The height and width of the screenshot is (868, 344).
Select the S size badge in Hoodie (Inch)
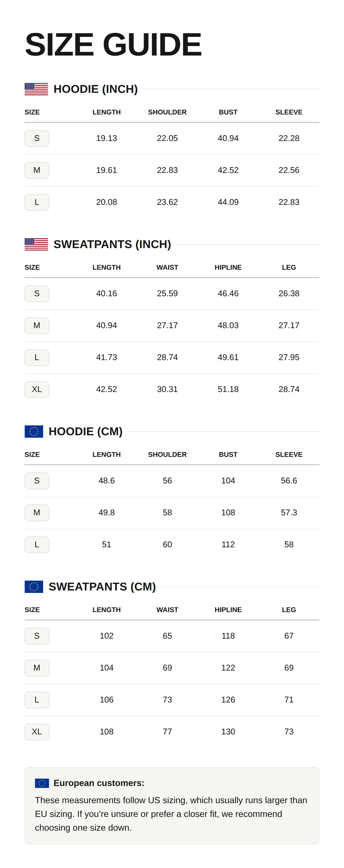tap(37, 138)
